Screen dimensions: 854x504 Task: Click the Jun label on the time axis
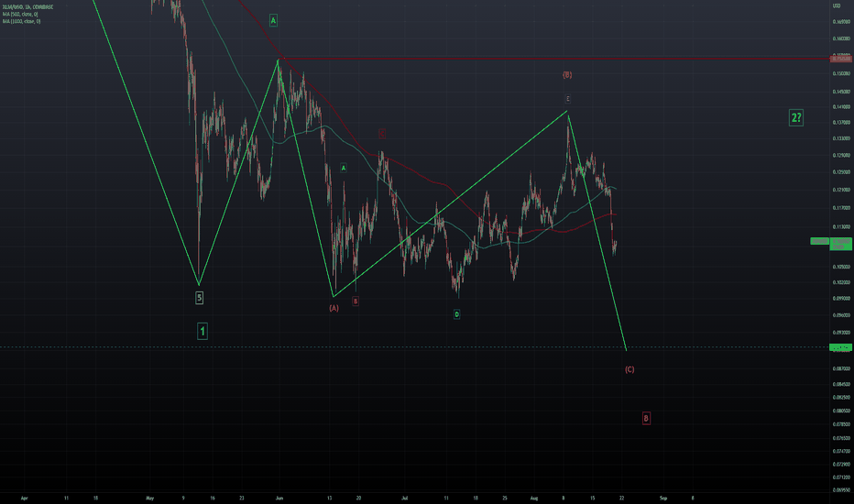pos(279,498)
